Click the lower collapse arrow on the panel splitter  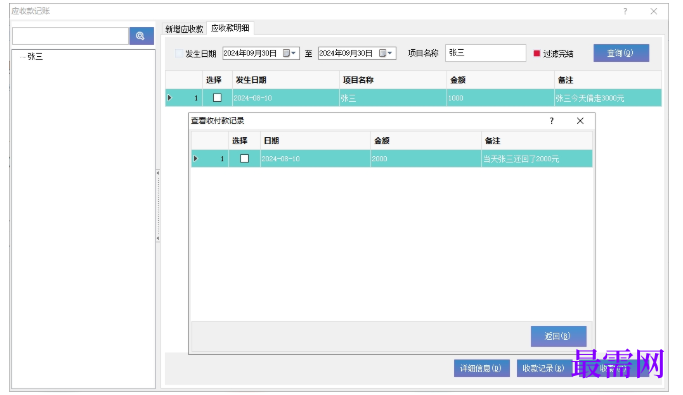[158, 239]
